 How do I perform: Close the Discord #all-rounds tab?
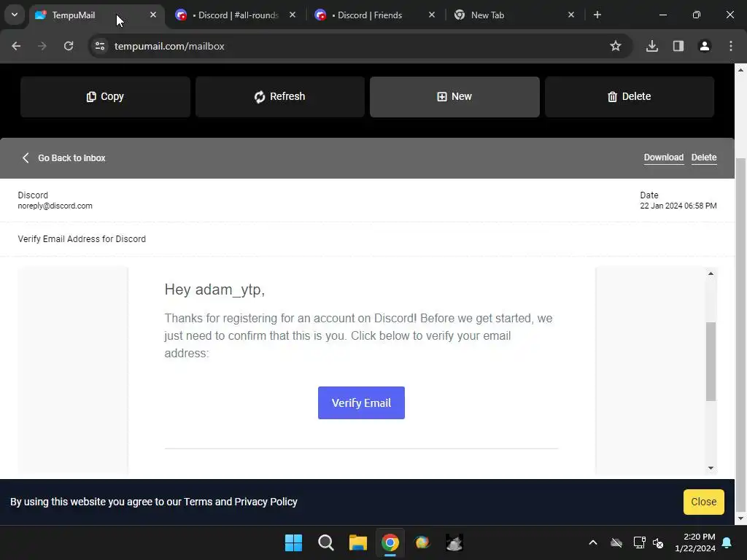tap(293, 15)
